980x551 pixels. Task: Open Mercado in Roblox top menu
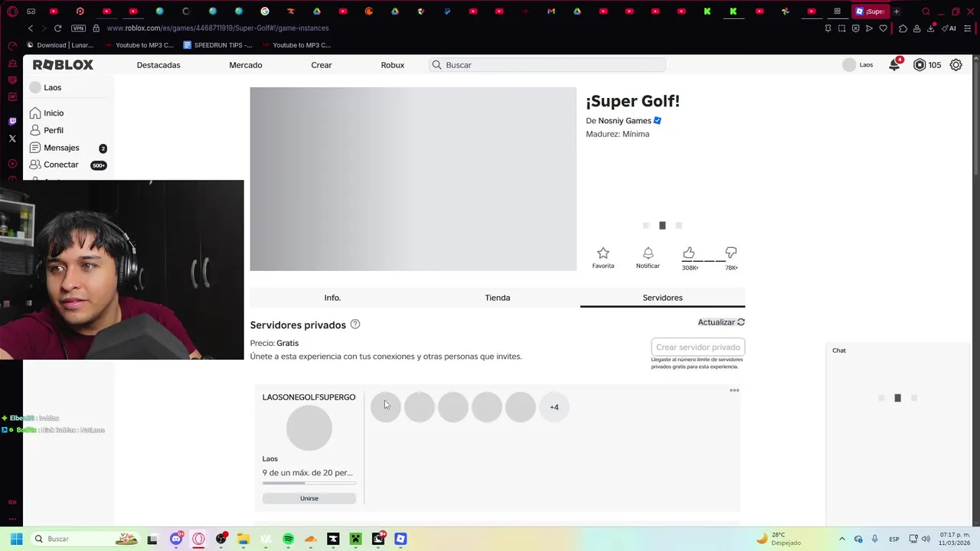[x=246, y=65]
